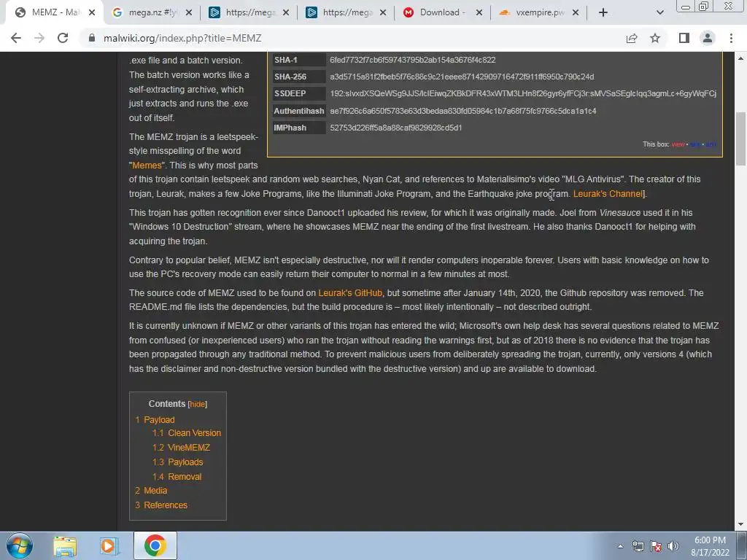
Task: Click the SHA-1 hash value
Action: point(413,60)
